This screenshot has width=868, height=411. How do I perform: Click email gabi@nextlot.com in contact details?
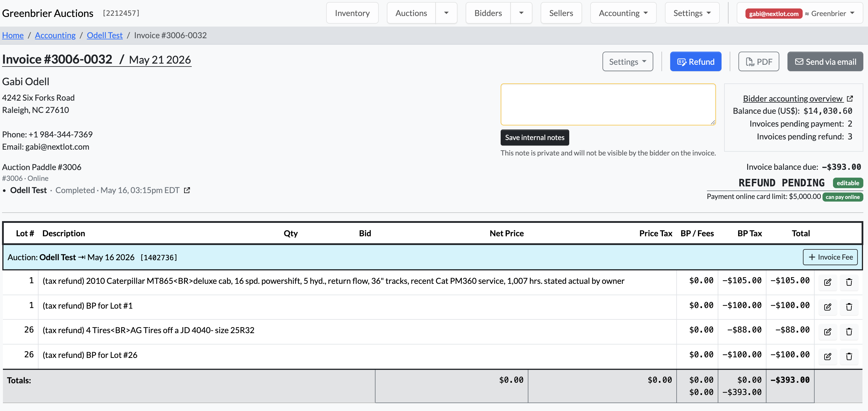[x=57, y=147]
